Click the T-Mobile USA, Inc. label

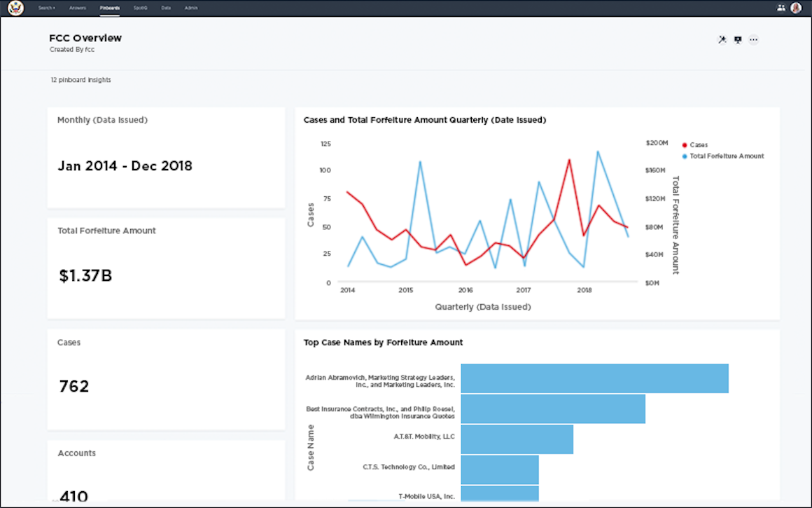[x=427, y=497]
